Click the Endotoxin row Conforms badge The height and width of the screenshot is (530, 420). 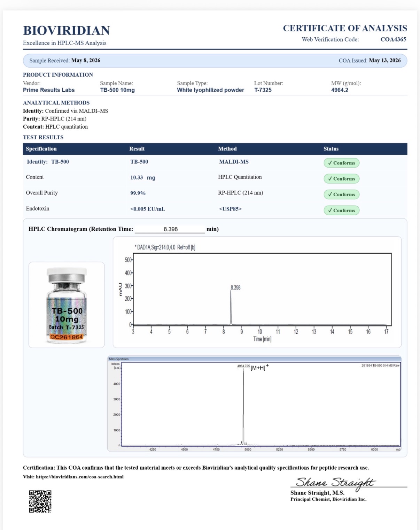click(x=341, y=210)
